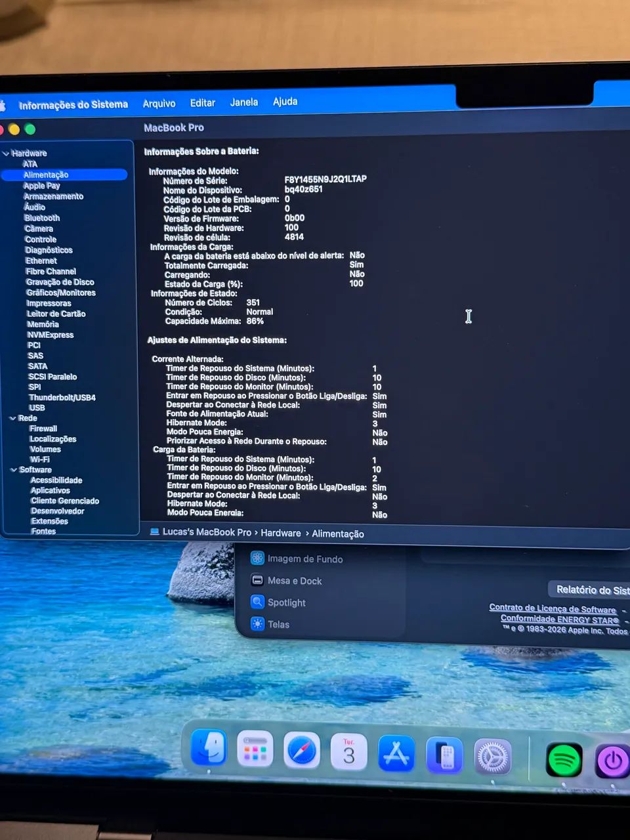Image resolution: width=630 pixels, height=840 pixels.
Task: Select SCSI Paralelo in the sidebar
Action: click(52, 377)
